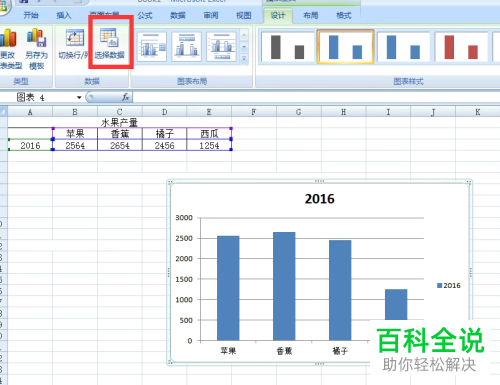Apply the red chart style

(x=461, y=47)
